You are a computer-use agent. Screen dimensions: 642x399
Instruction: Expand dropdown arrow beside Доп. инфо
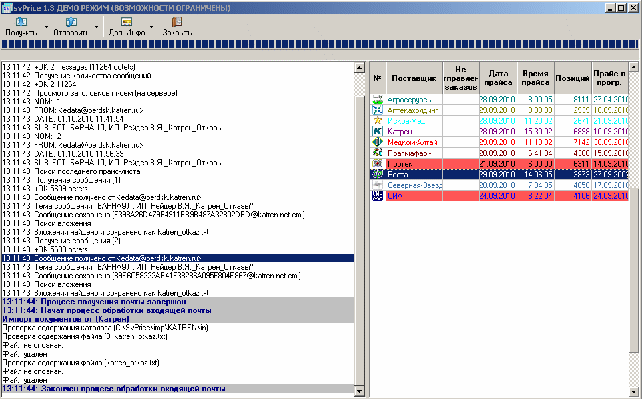coord(151,27)
